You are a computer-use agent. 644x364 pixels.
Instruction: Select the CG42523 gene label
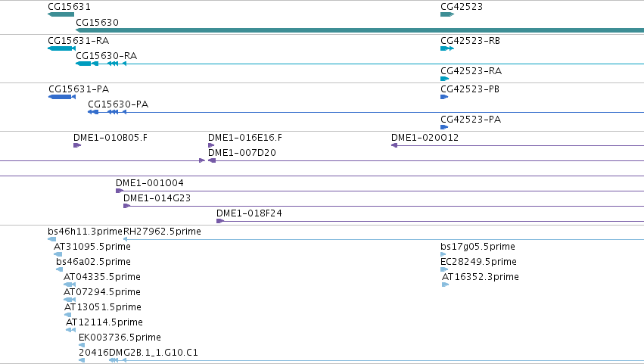click(x=462, y=7)
